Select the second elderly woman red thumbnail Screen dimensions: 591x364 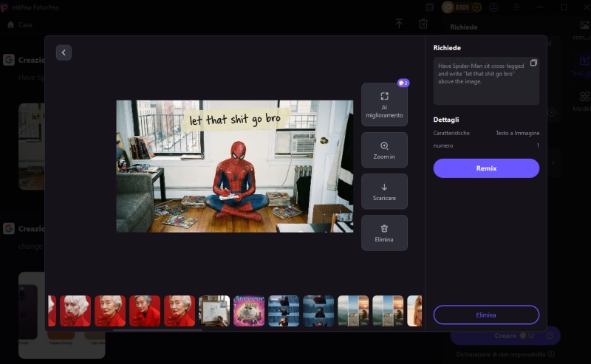(x=110, y=311)
